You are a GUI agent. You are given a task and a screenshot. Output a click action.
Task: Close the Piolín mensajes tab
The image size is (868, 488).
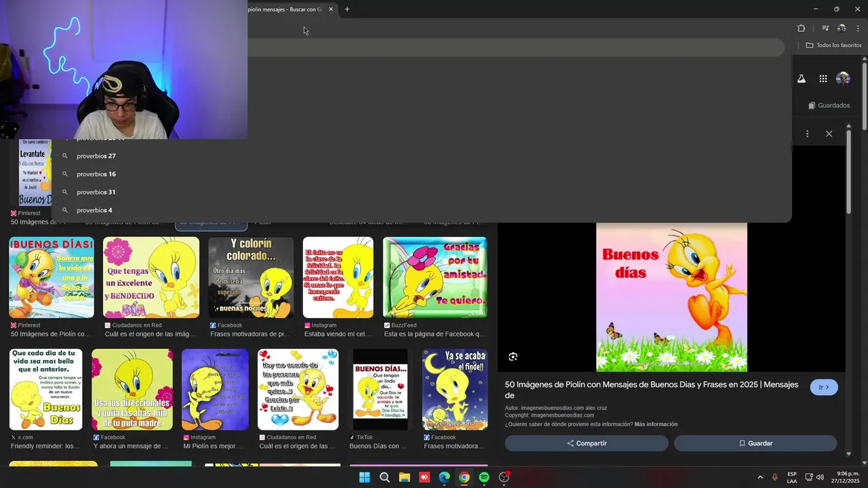(x=330, y=9)
